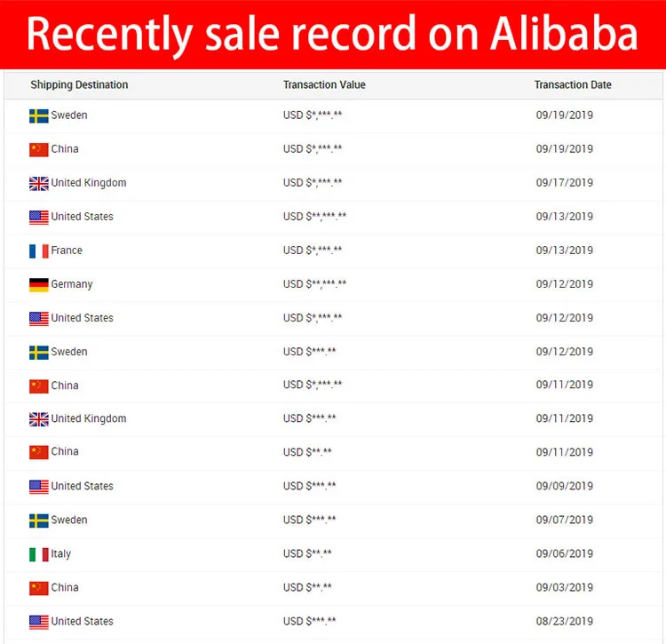Click the Germany flag icon

[x=38, y=285]
